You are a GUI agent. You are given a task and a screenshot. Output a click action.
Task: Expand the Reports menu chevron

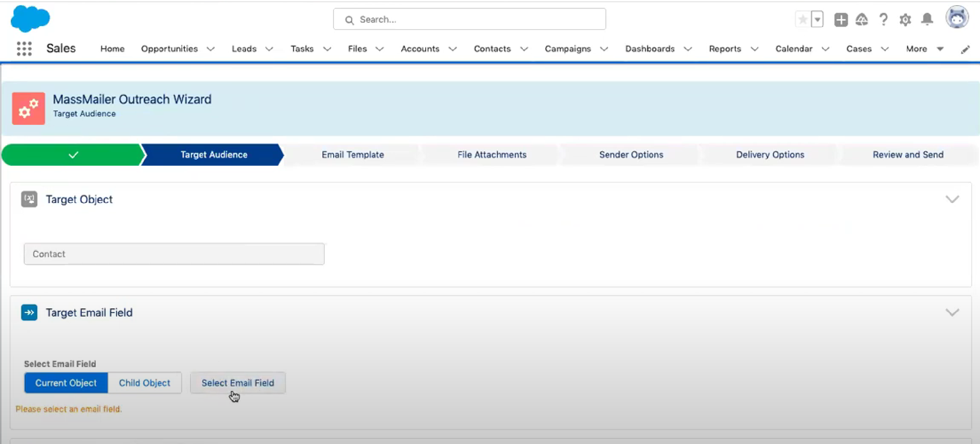tap(755, 49)
